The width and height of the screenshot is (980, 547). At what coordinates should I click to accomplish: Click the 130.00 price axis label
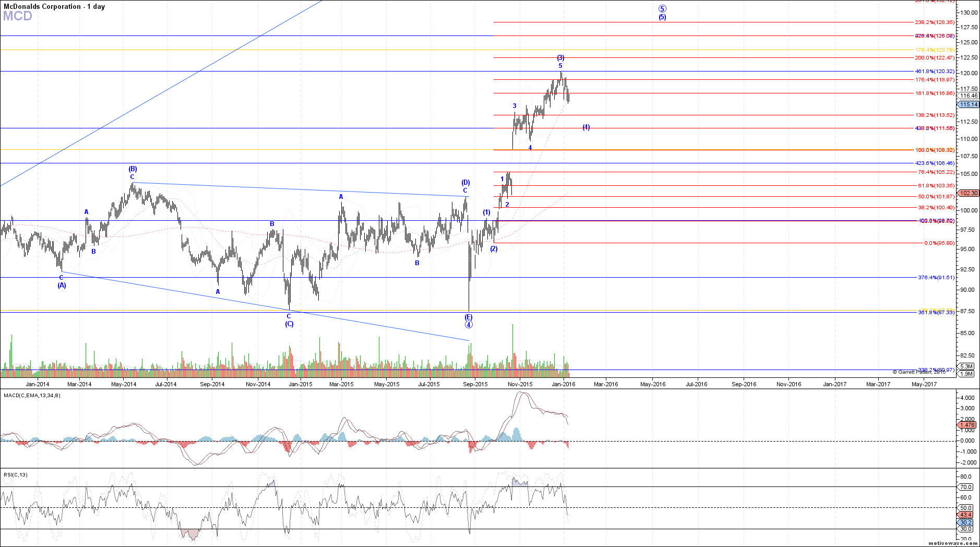[968, 13]
